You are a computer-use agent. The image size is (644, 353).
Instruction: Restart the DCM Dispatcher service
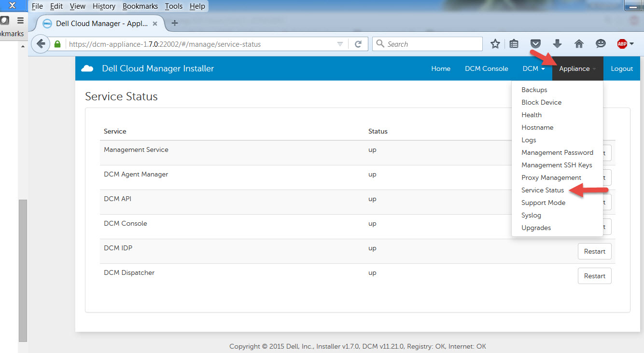[x=595, y=276]
